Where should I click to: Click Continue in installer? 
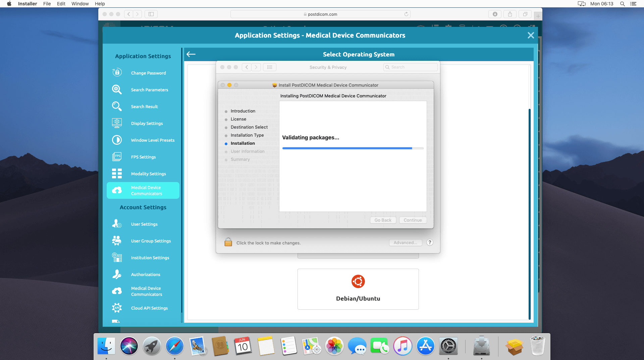413,220
